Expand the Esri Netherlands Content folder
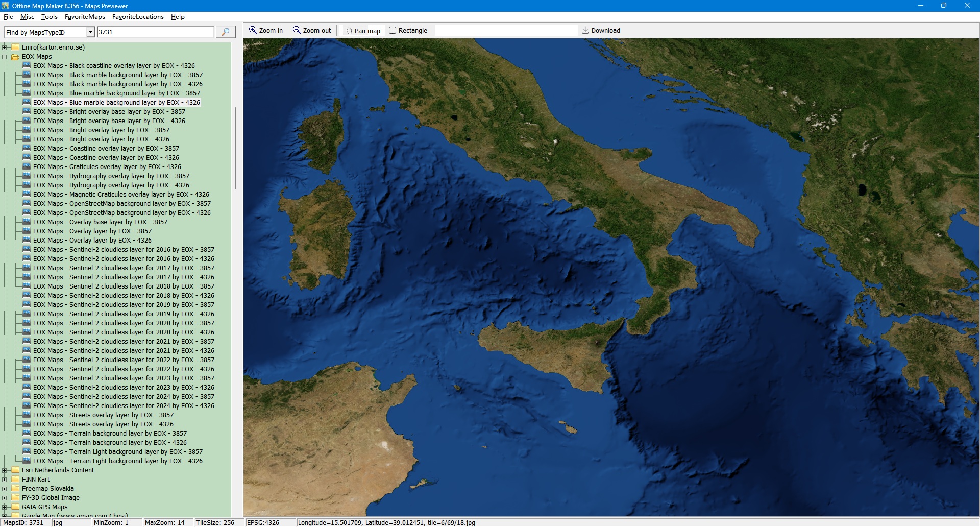 tap(5, 470)
